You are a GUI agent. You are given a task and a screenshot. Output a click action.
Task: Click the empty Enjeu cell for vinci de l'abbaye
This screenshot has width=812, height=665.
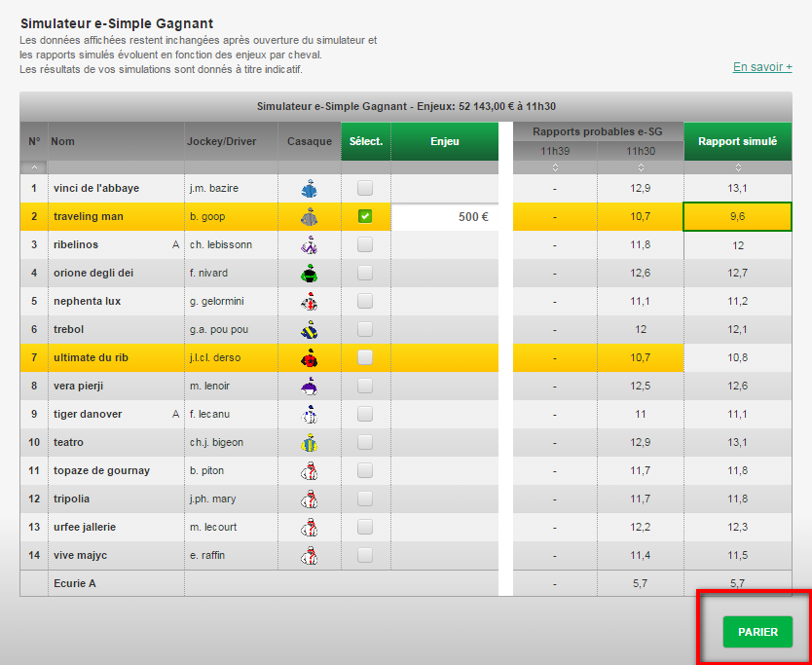tap(445, 189)
